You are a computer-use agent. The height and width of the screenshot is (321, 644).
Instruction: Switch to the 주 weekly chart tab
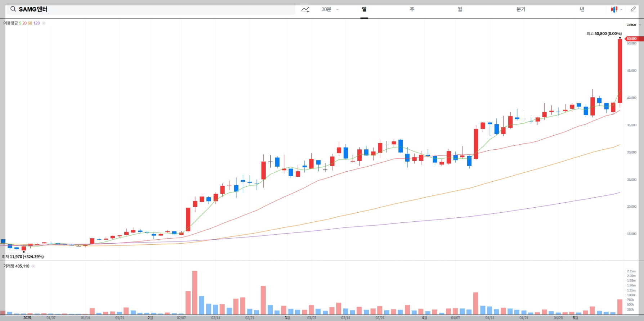tap(412, 9)
